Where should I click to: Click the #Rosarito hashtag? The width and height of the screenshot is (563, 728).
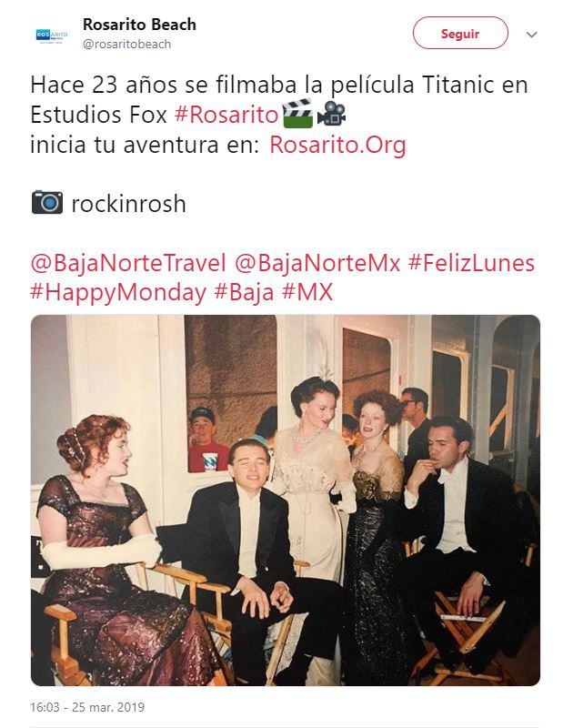click(226, 115)
